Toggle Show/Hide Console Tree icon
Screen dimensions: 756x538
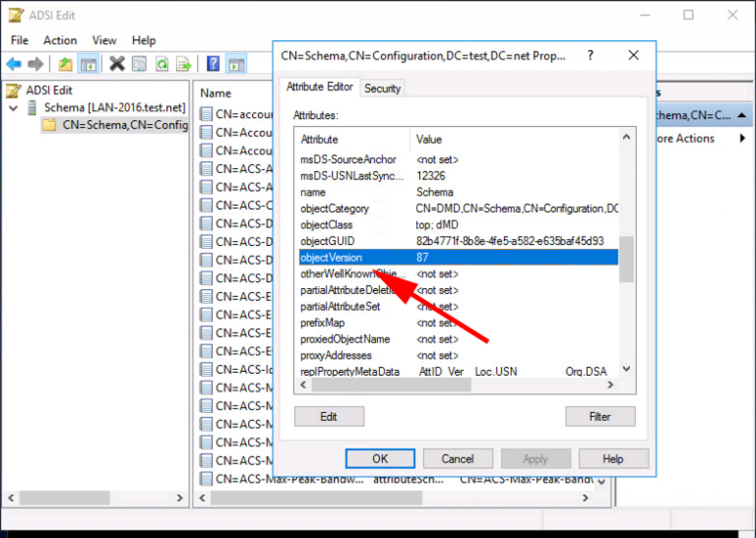click(88, 64)
